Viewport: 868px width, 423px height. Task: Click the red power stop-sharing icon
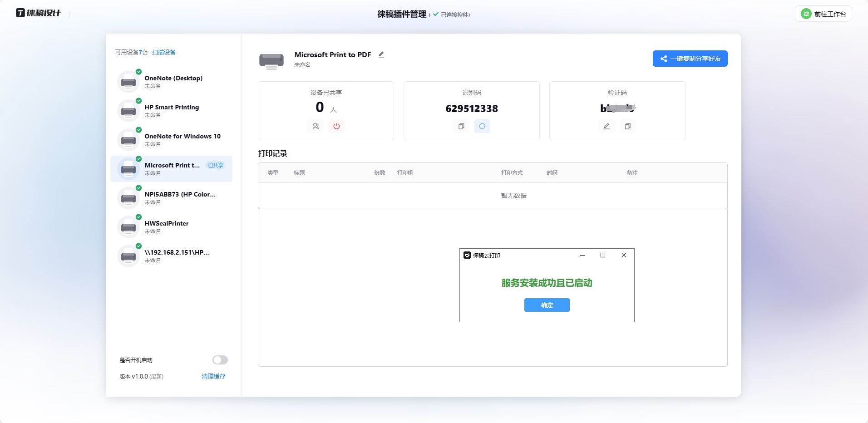(x=336, y=126)
